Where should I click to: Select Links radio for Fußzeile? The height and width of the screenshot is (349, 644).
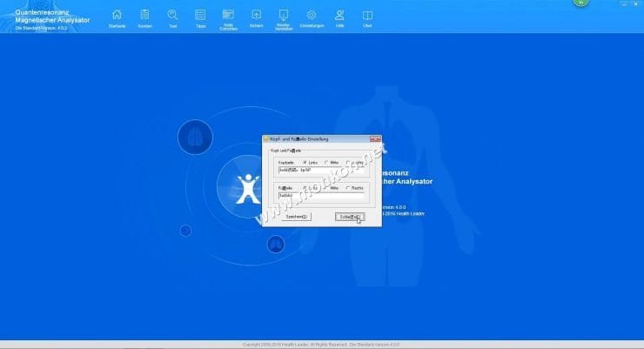tap(305, 188)
